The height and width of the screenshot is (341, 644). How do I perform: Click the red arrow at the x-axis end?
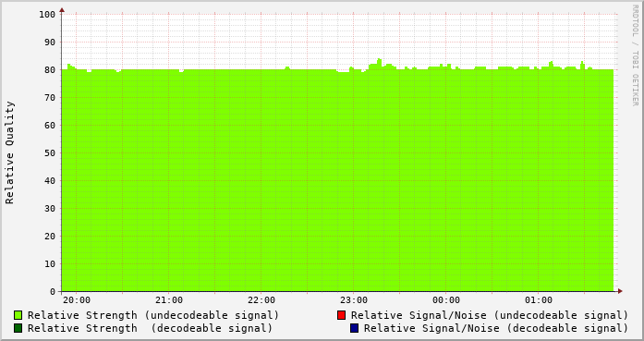[x=620, y=291]
